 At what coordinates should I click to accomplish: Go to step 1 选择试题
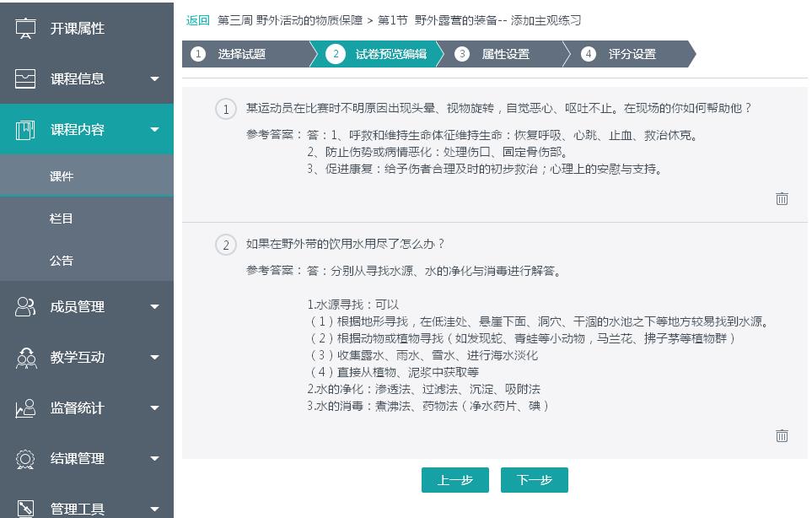tap(240, 54)
